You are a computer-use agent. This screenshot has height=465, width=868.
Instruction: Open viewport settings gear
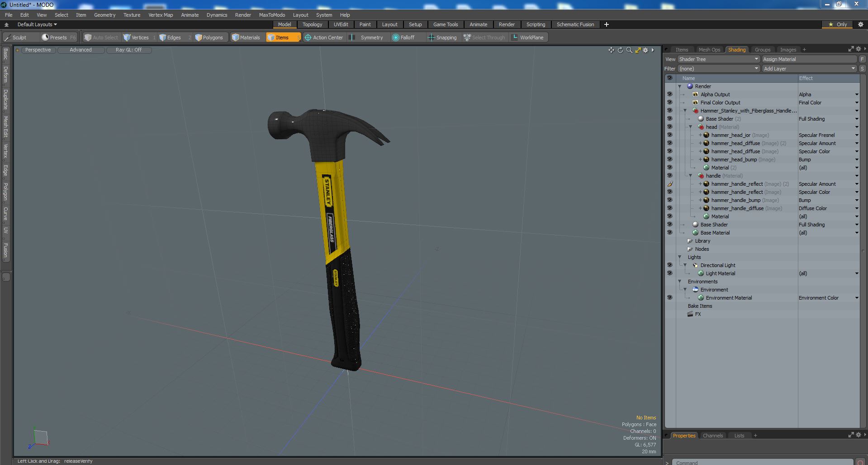pos(645,50)
